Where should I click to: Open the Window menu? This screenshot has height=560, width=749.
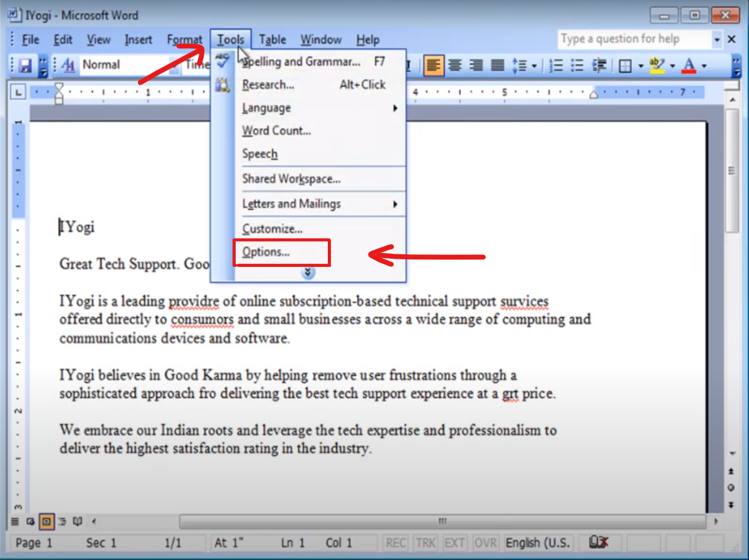coord(321,39)
